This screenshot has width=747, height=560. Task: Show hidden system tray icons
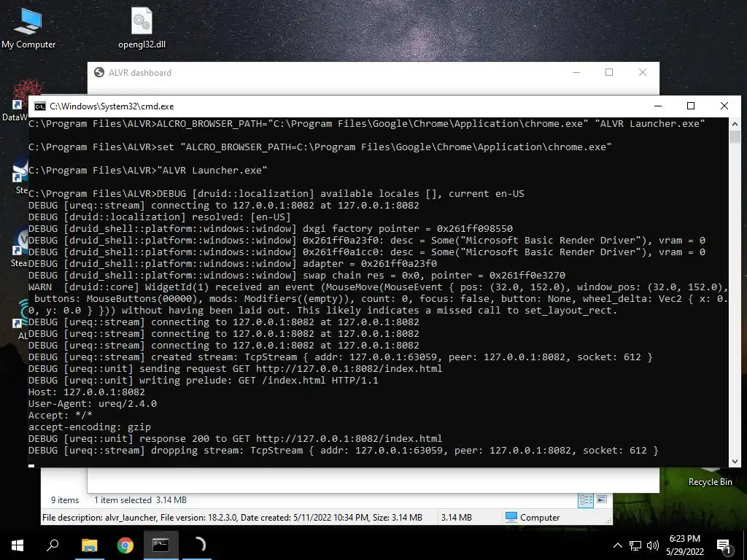point(617,545)
